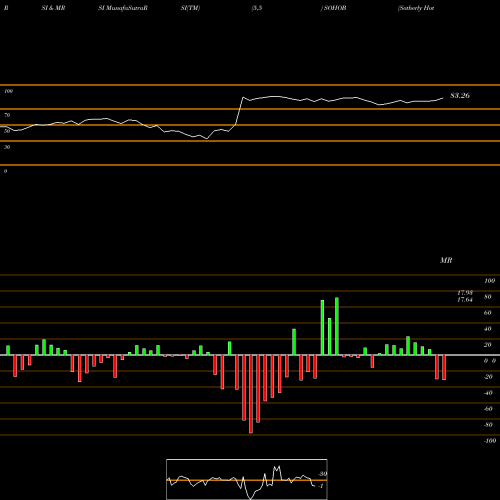Click the '-80' label on MR axis
The image size is (500, 500).
[x=488, y=425]
